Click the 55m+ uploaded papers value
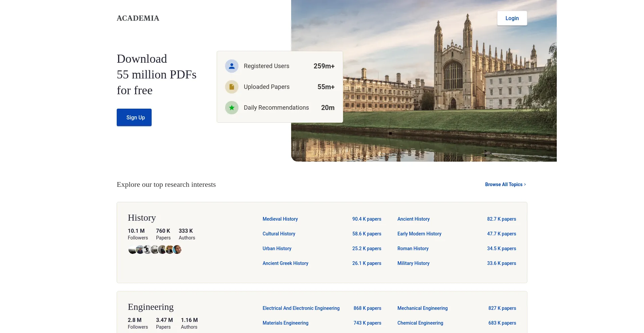 (x=326, y=87)
